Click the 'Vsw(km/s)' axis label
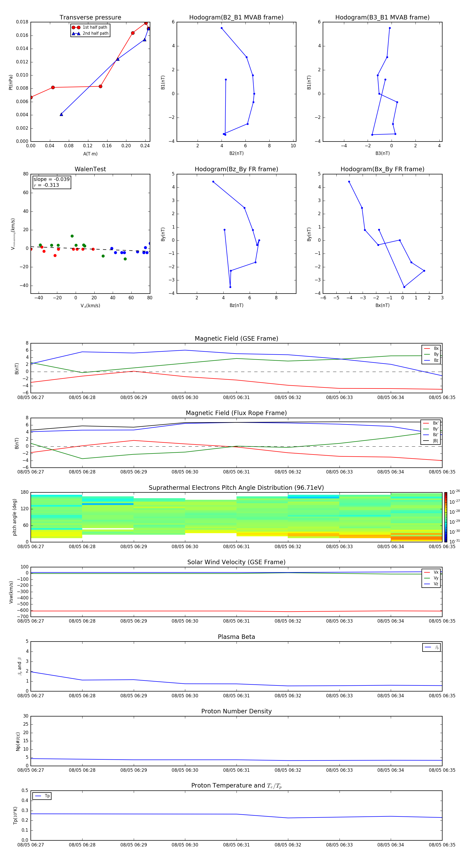 point(11,592)
